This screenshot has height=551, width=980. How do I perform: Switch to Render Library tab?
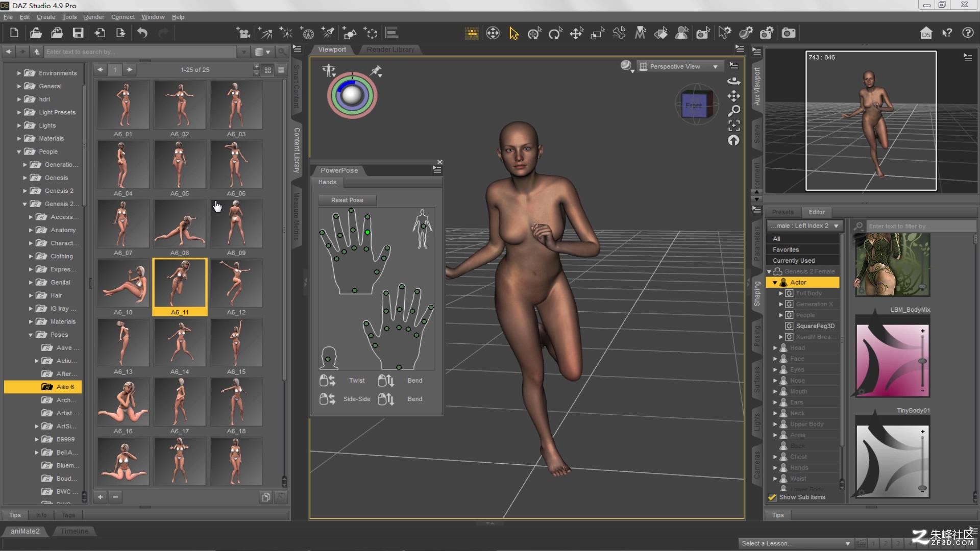[390, 49]
